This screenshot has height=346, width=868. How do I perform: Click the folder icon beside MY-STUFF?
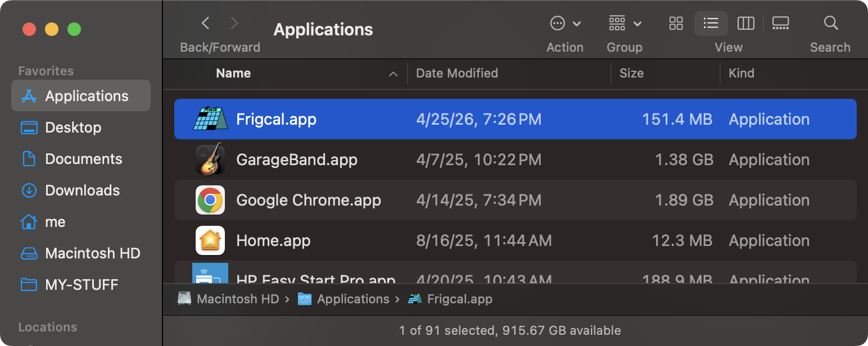[29, 285]
